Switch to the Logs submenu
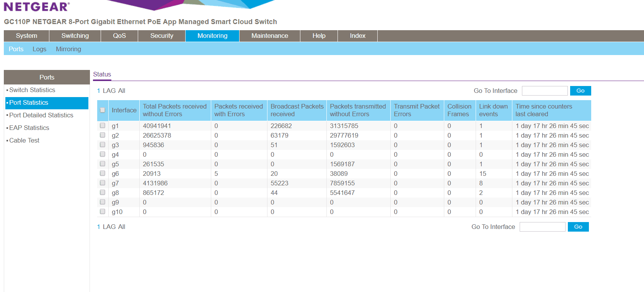The width and height of the screenshot is (644, 292). [39, 49]
